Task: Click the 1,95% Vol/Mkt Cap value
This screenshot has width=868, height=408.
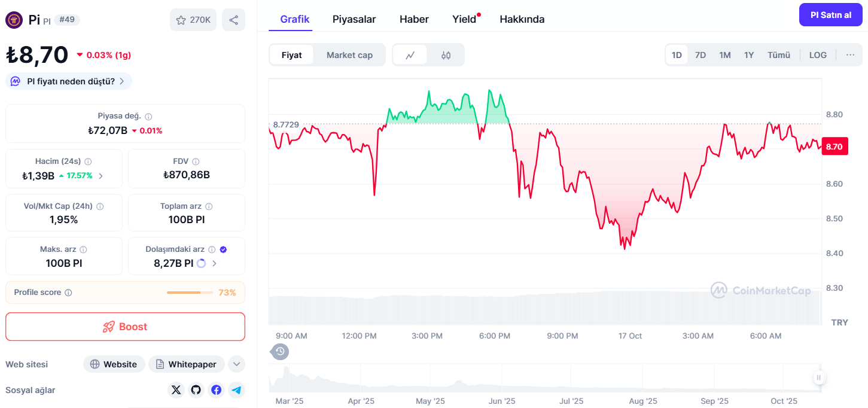Action: point(64,220)
